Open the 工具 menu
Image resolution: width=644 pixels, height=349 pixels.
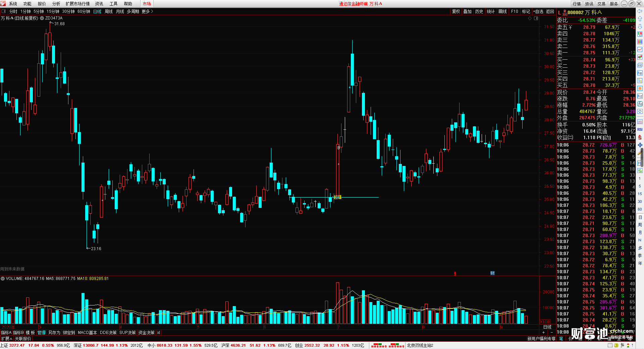pos(114,4)
